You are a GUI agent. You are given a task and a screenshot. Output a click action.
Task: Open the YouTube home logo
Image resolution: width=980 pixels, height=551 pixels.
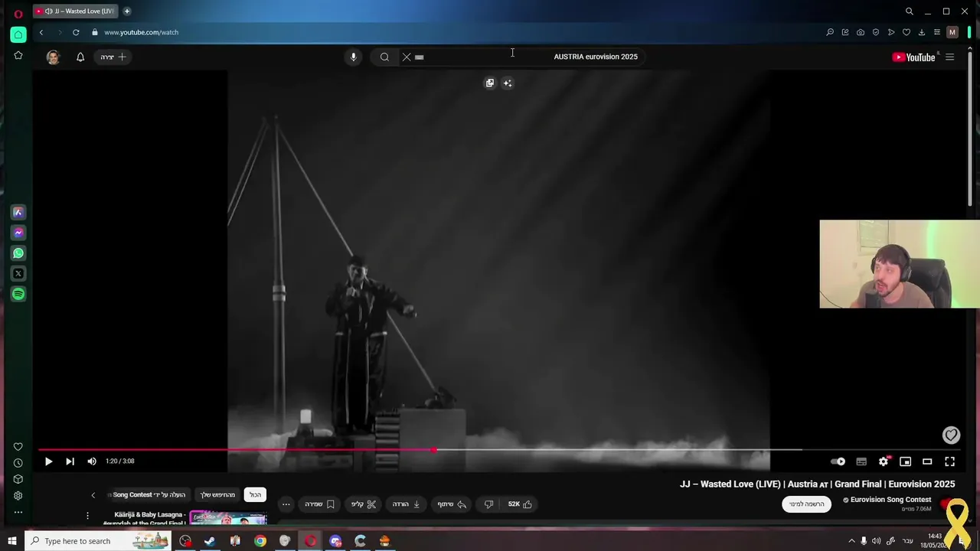(x=913, y=57)
